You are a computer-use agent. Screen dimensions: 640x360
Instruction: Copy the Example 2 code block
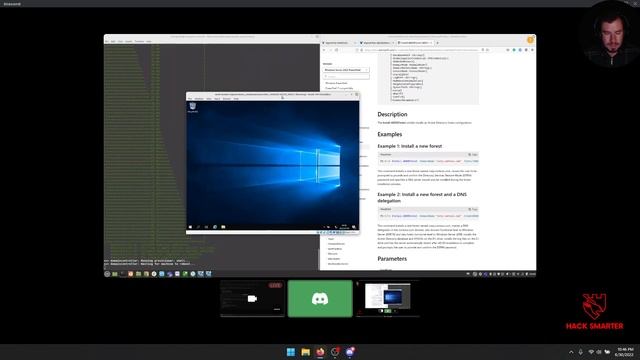click(x=473, y=209)
